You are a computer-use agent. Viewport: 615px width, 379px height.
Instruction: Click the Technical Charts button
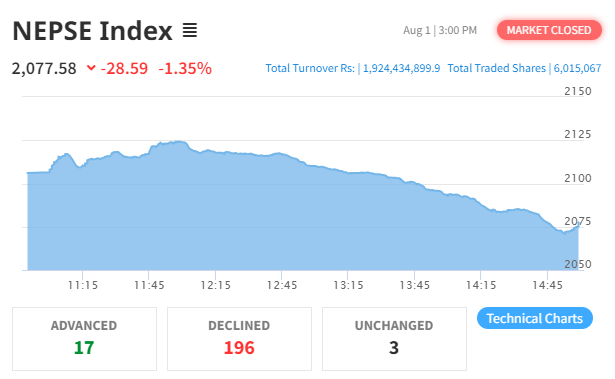(x=535, y=318)
